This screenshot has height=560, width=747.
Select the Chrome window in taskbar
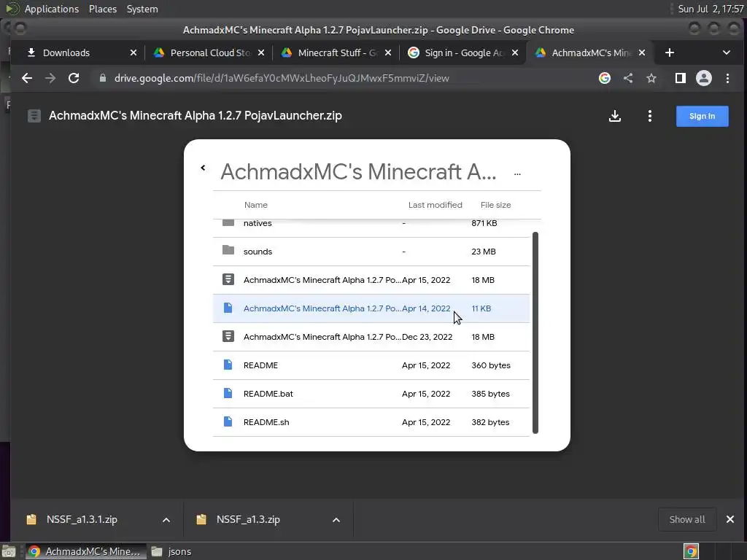point(85,551)
